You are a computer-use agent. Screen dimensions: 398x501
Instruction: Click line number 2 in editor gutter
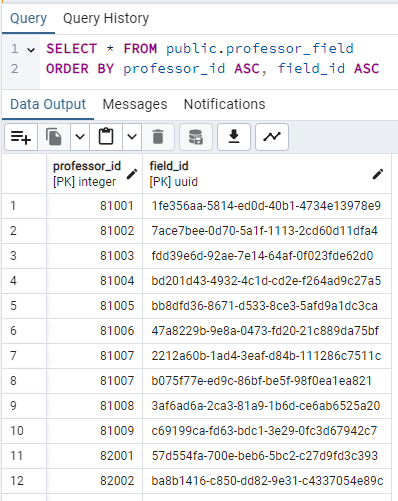click(x=14, y=69)
